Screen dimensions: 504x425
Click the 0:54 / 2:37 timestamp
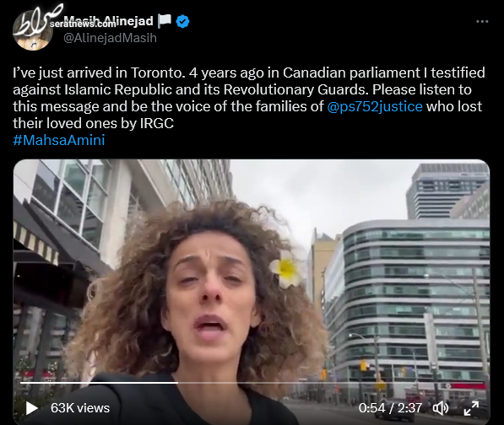coord(390,408)
